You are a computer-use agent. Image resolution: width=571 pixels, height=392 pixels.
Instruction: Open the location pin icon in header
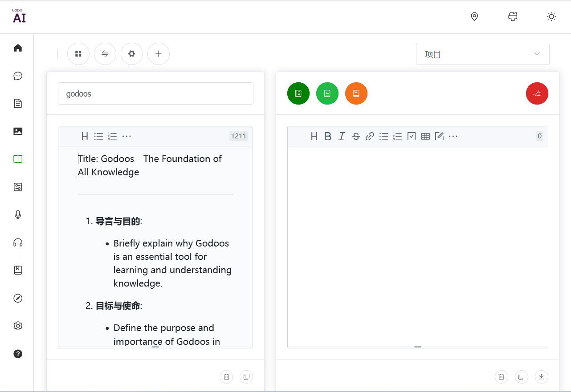click(474, 16)
